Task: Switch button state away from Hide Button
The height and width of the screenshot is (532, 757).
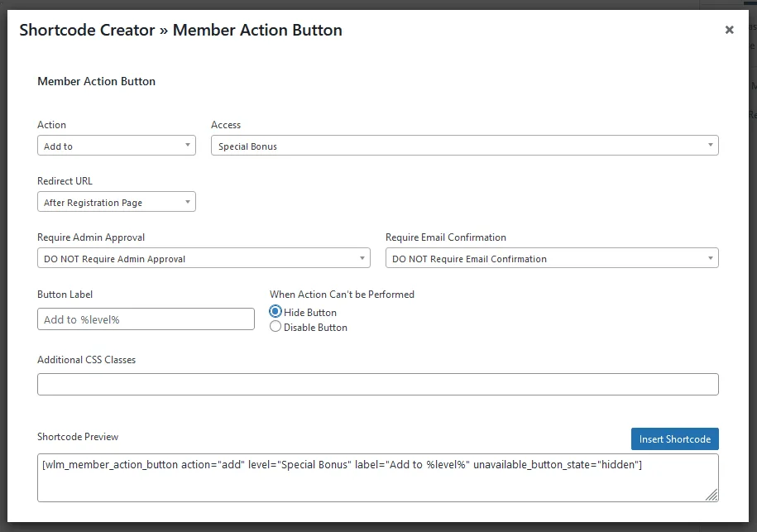Action: (274, 327)
